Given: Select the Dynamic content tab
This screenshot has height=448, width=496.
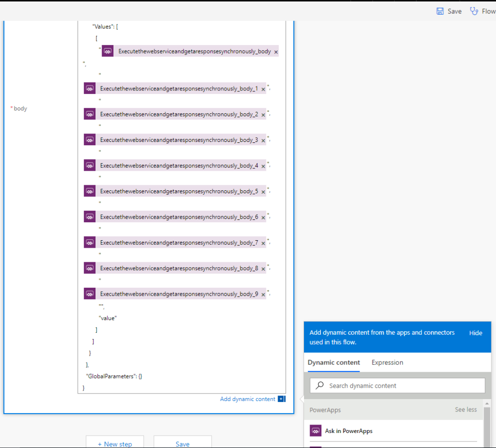Looking at the screenshot, I should tap(332, 362).
